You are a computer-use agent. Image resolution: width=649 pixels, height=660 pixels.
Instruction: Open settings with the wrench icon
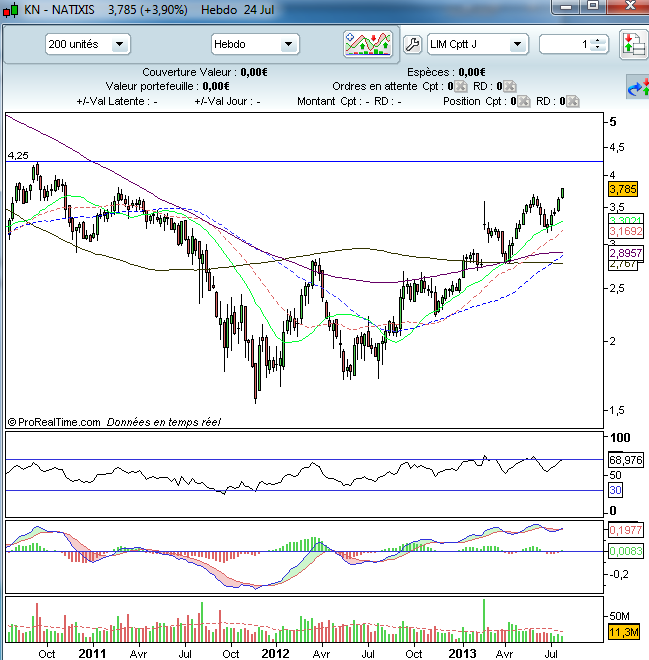tap(412, 44)
